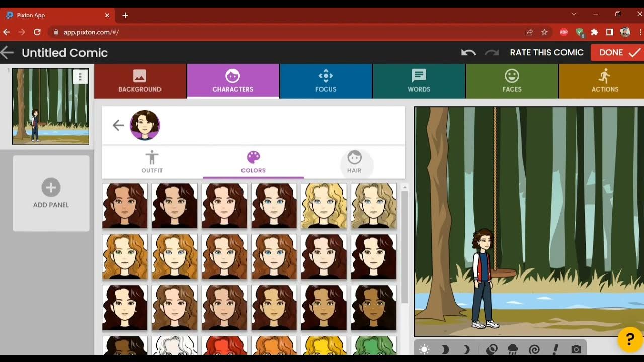Undo the last comic edit
Viewport: 644px width, 362px height.
pyautogui.click(x=468, y=52)
